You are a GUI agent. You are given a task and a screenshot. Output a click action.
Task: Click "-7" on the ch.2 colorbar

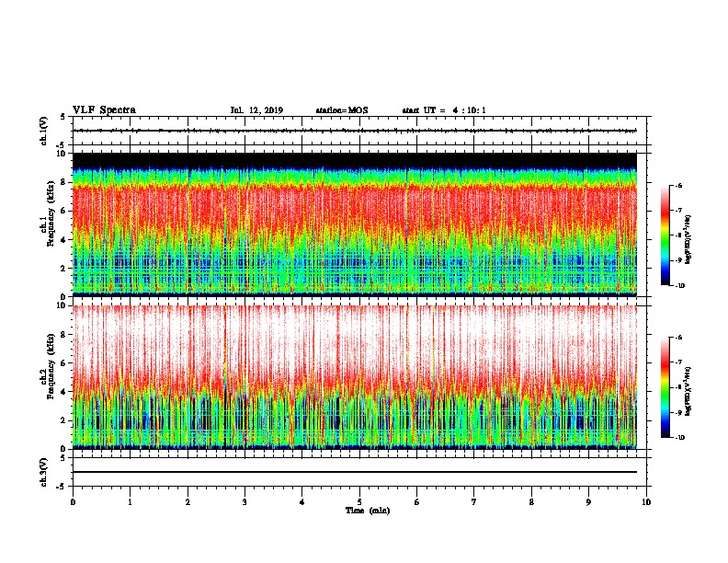tap(678, 362)
